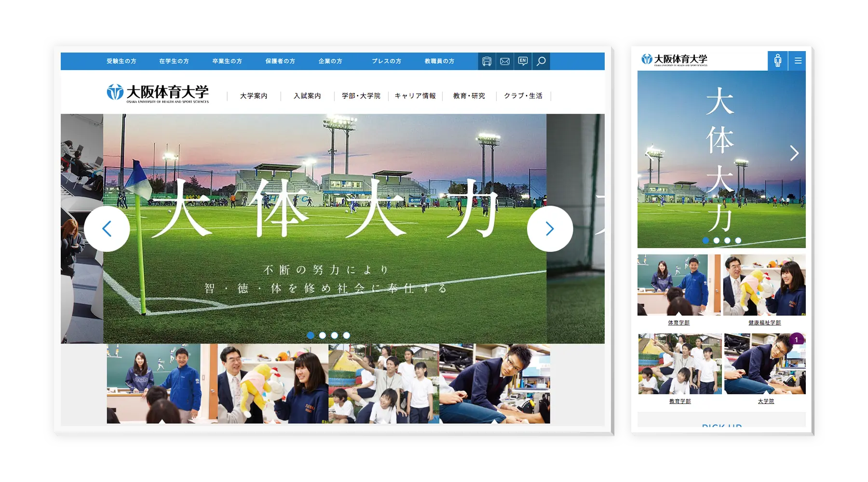Open 教職員の方 in top blue bar

[439, 61]
